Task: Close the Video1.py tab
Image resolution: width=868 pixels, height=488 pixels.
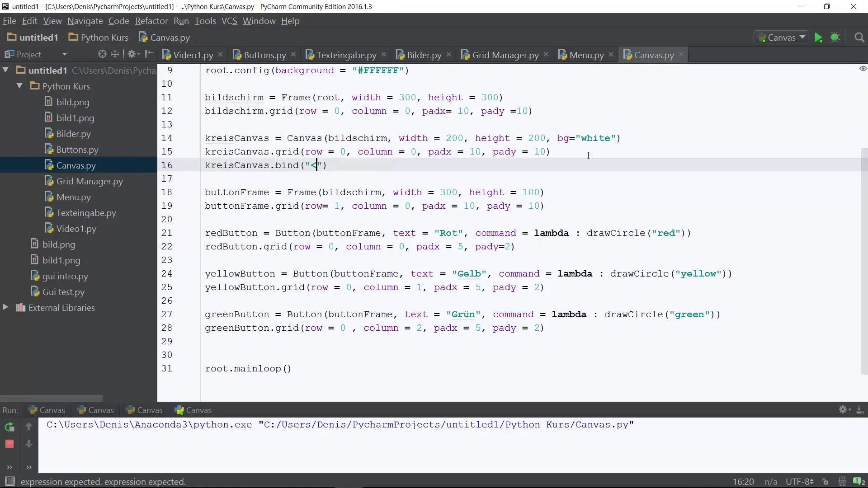Action: click(x=221, y=55)
